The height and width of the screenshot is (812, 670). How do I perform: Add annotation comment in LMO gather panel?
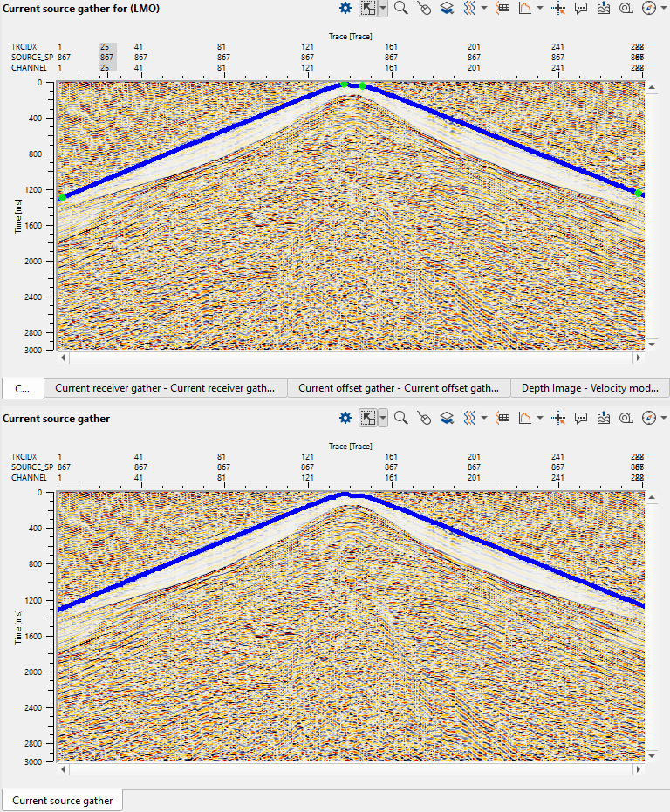click(x=581, y=9)
